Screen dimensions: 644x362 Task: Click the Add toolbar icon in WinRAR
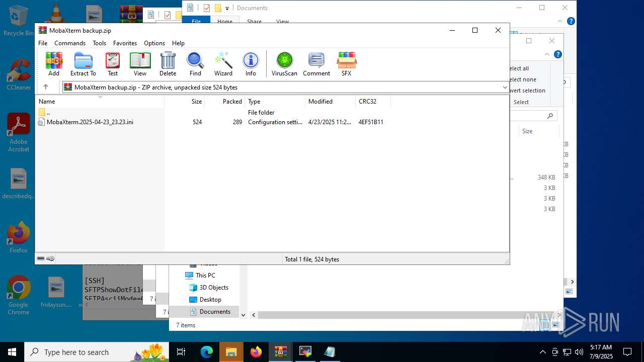click(54, 64)
